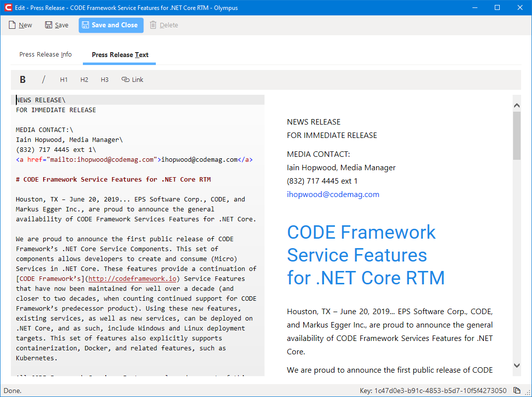Click the preview scroll up arrow

517,106
